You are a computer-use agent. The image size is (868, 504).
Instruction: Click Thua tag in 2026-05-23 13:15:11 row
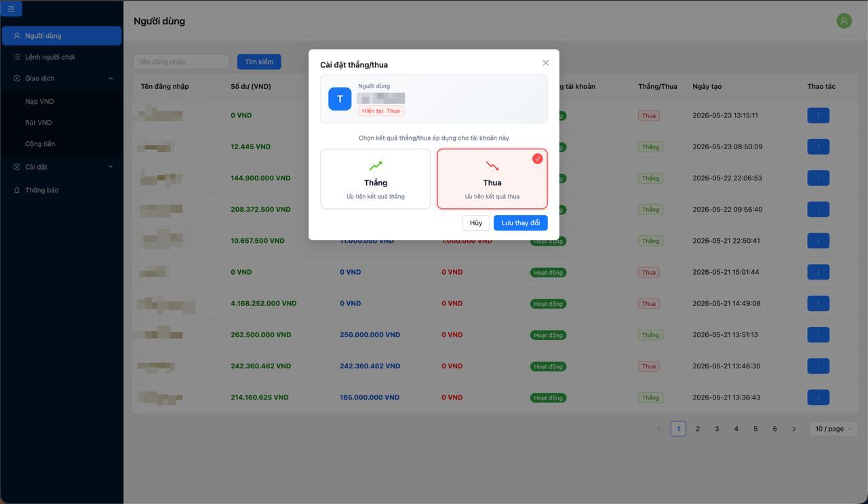649,115
